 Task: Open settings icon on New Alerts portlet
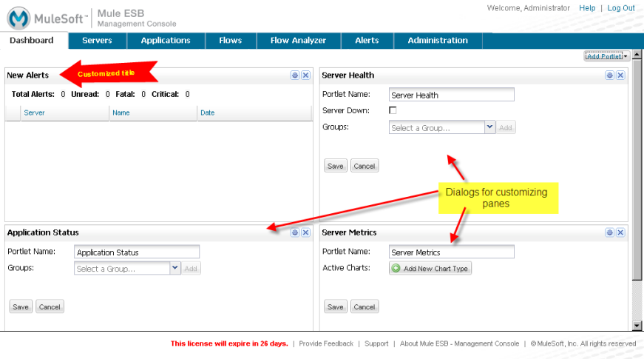click(294, 75)
